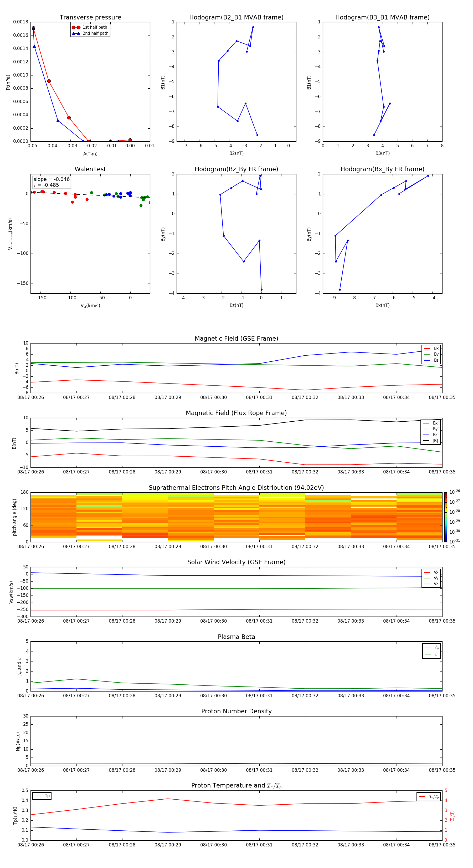Click the colorbar top tick label 10^-26
Screen dimensions: 473x868
[455, 492]
